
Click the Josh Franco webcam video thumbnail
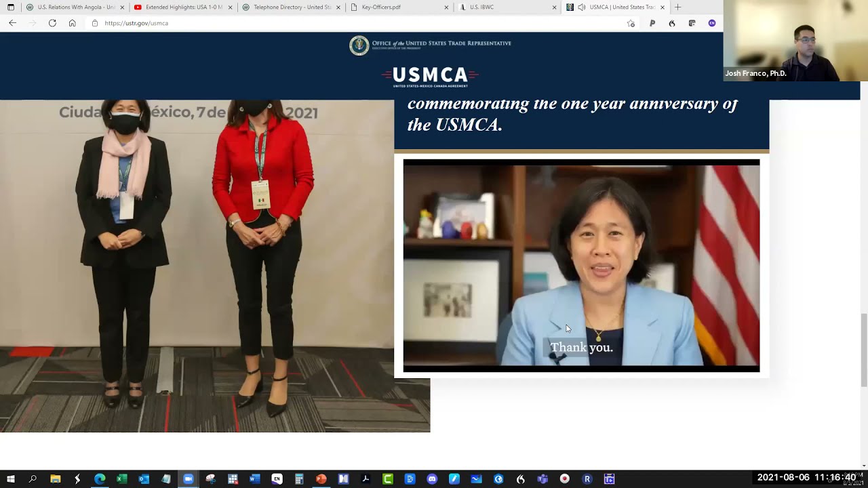coord(795,41)
